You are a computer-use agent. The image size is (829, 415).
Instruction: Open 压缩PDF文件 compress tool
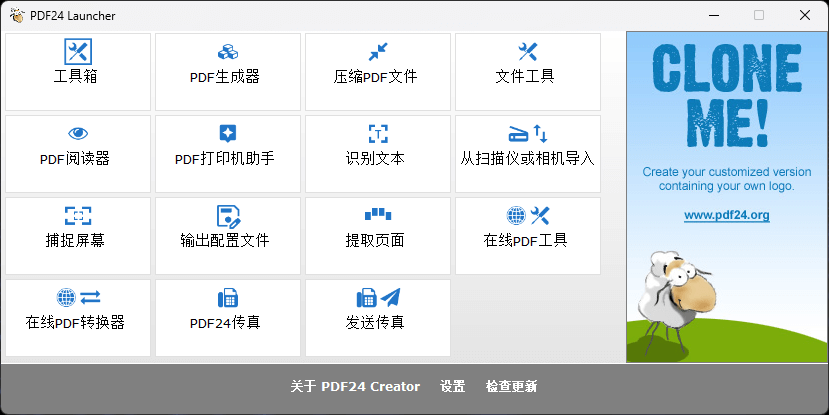point(377,71)
